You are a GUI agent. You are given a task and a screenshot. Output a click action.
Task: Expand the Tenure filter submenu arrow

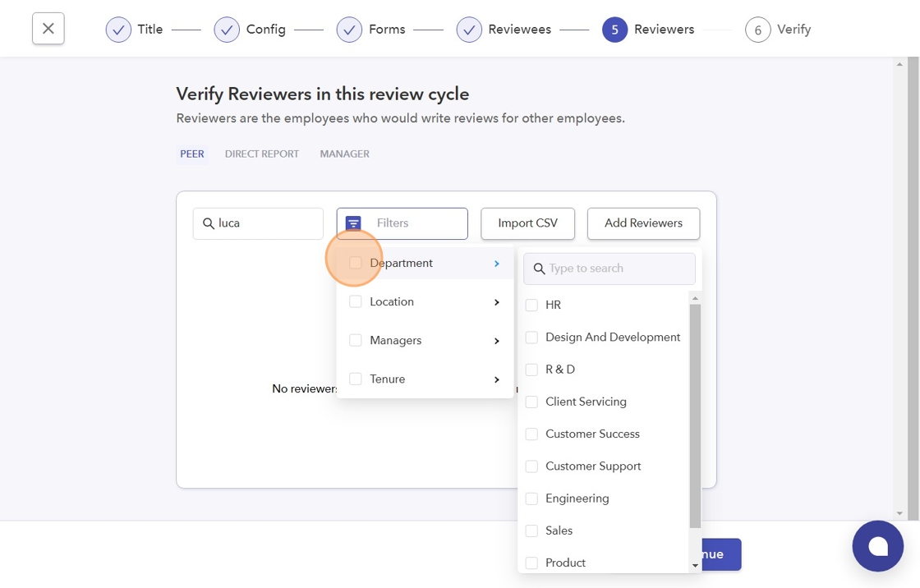[497, 379]
